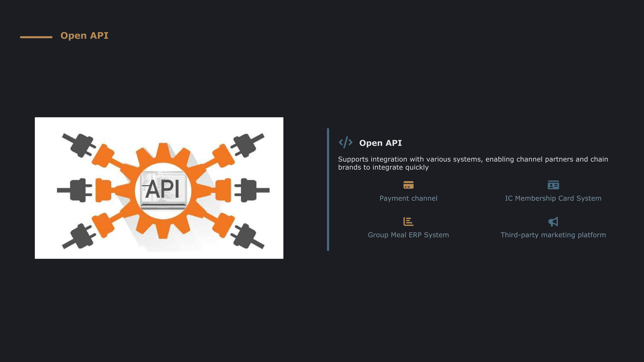Click the "Payment channel" label
Viewport: 644px width, 362px height.
click(x=408, y=198)
